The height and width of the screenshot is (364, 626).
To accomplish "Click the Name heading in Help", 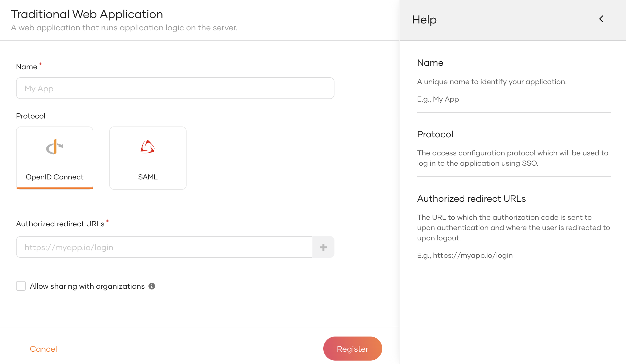I will pyautogui.click(x=430, y=63).
